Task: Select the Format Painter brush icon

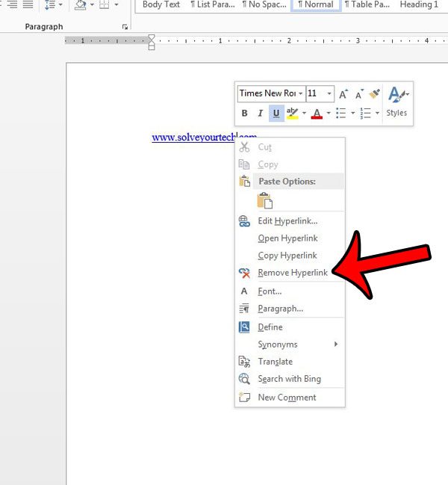Action: 374,94
